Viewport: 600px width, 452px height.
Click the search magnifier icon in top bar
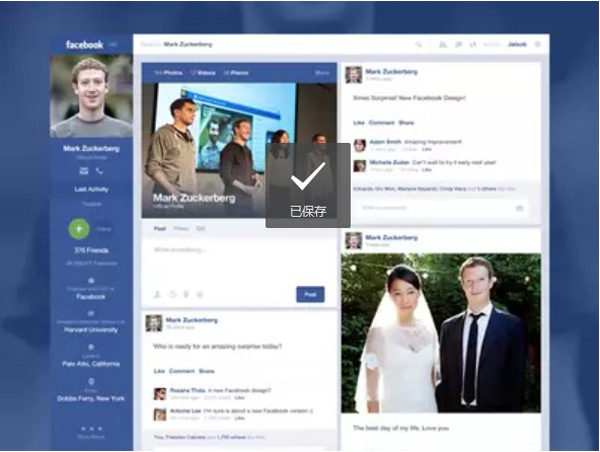tap(419, 44)
